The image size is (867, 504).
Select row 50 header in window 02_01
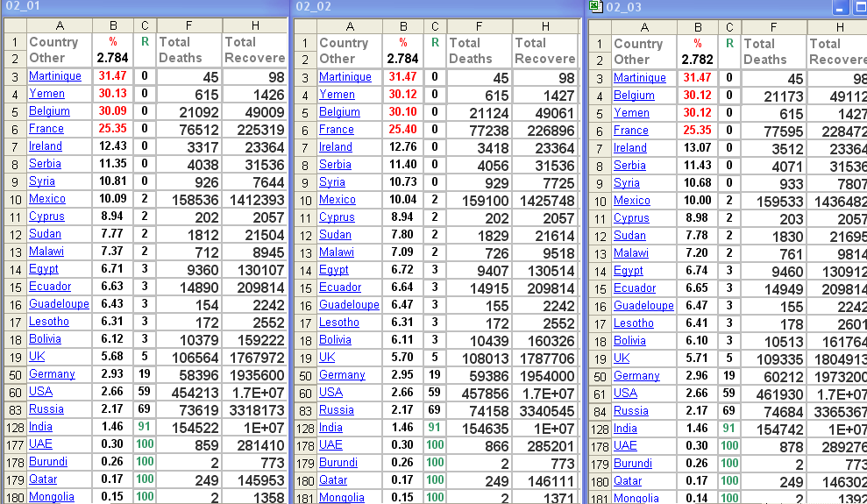tap(15, 375)
